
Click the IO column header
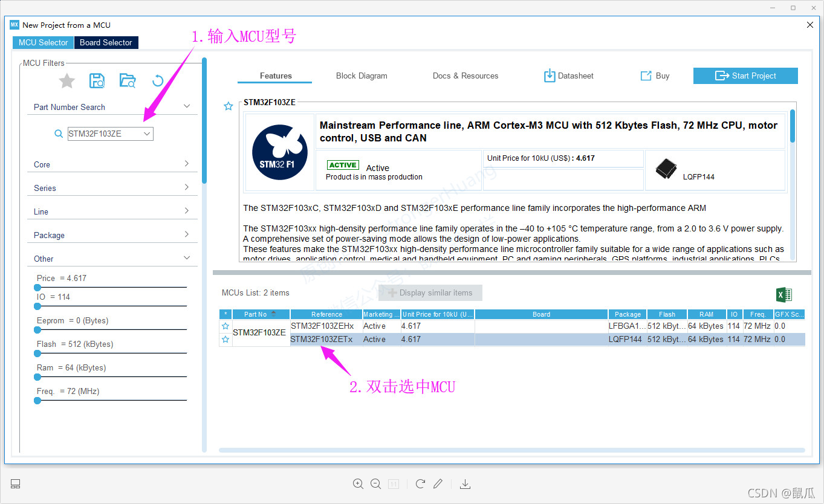pos(734,314)
